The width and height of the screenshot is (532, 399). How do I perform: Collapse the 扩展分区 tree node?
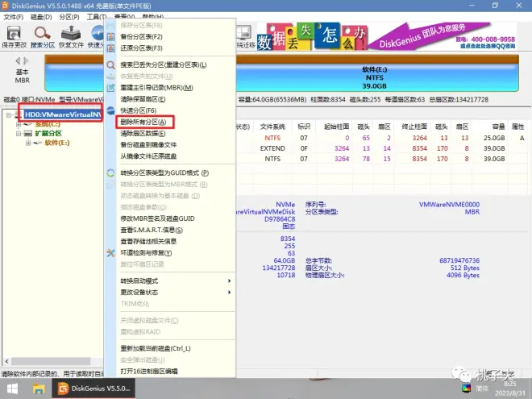point(19,134)
